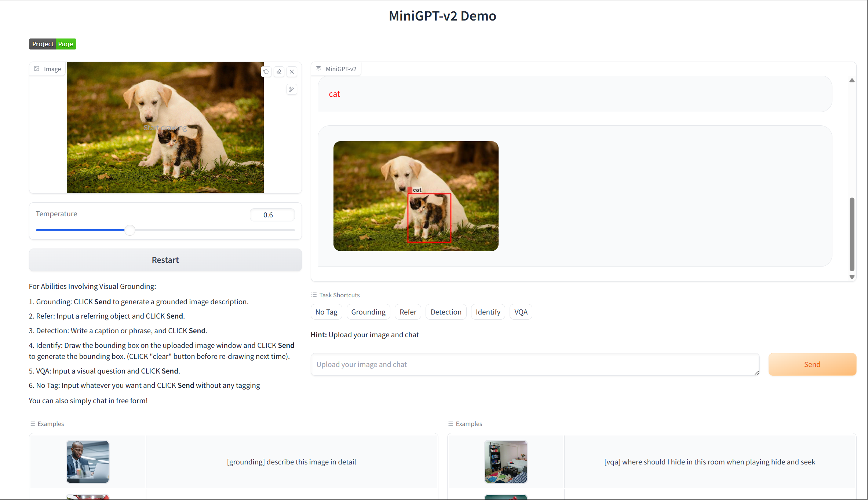Click the eraser clear-drawing icon
This screenshot has width=868, height=500.
click(279, 72)
